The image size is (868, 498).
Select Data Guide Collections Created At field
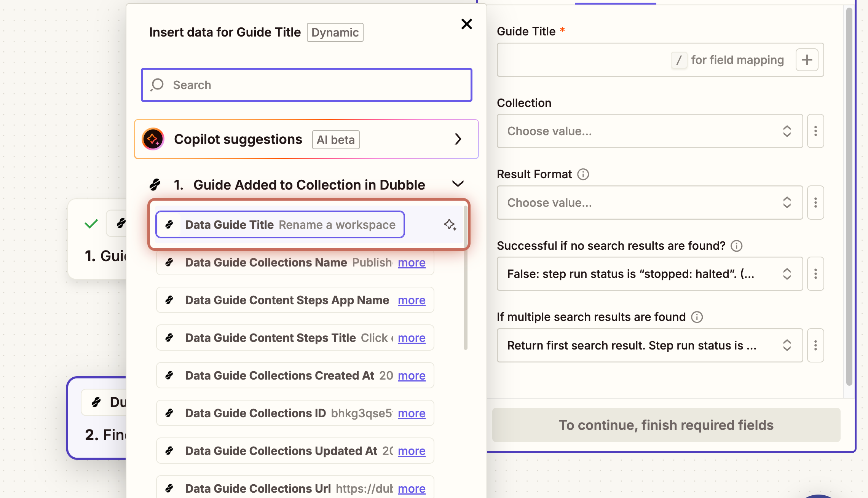295,375
